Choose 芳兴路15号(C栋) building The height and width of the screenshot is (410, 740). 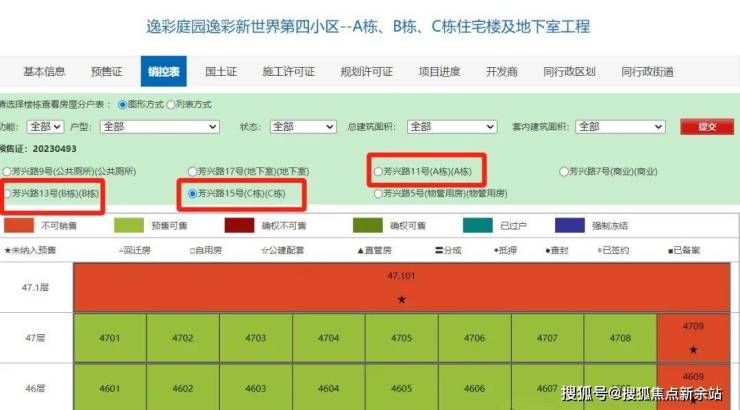click(x=192, y=193)
